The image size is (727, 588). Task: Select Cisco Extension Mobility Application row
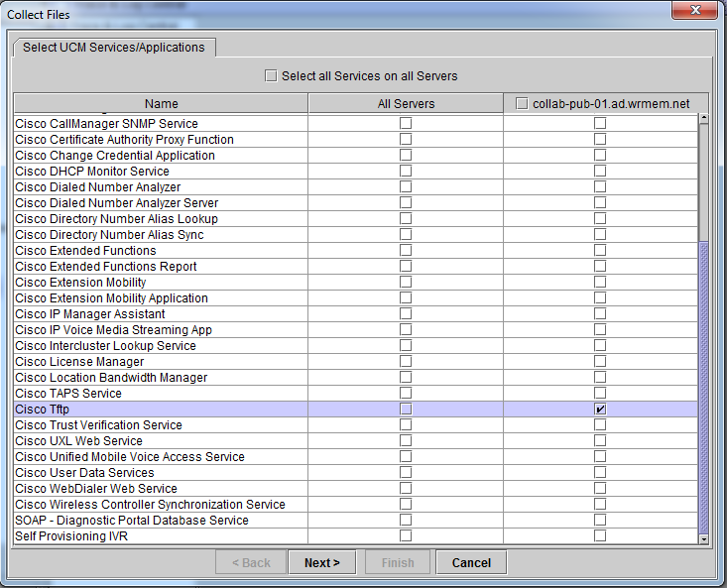pos(111,297)
